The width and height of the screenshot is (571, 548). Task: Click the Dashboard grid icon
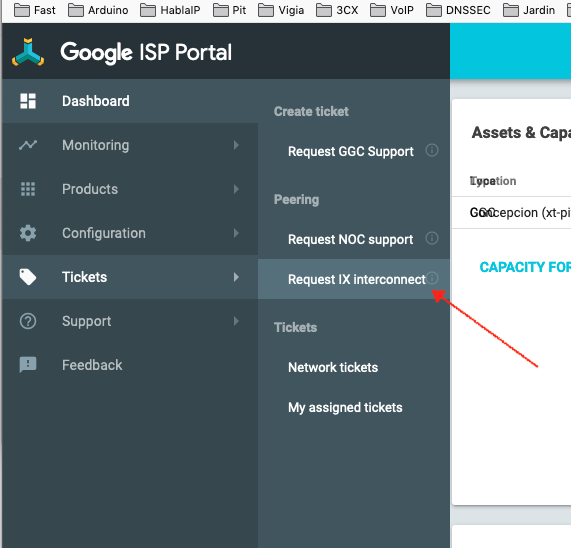[x=28, y=101]
